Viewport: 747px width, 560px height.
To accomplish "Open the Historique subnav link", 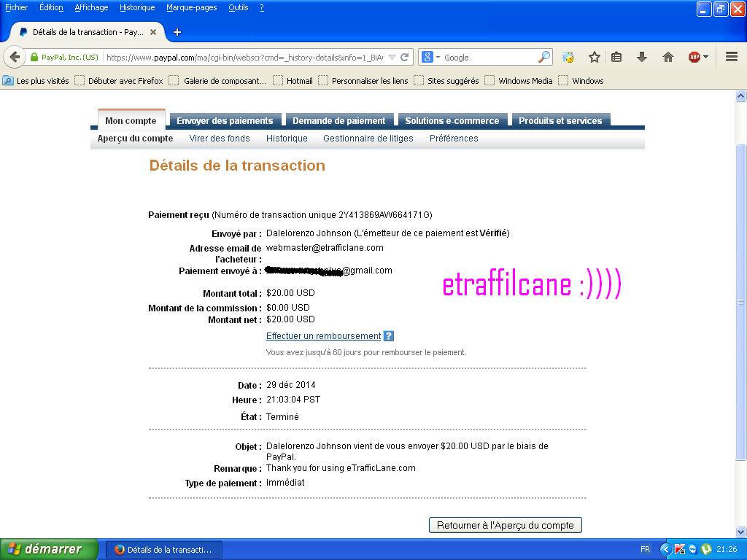I will click(x=287, y=139).
